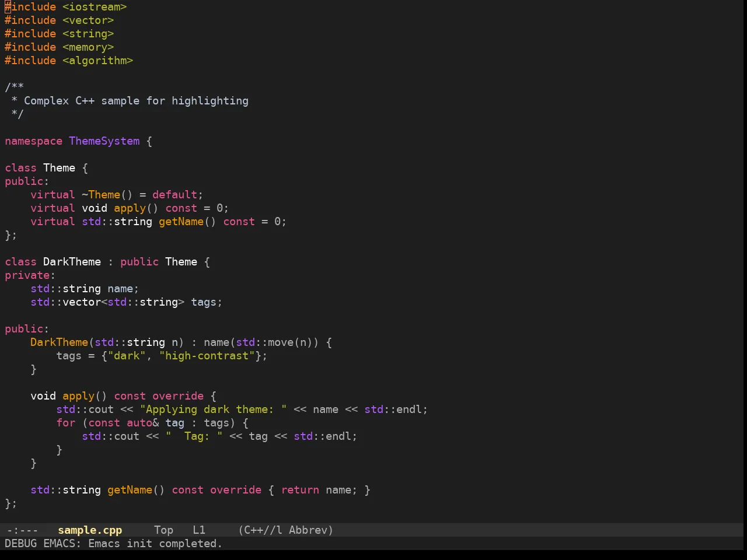Click the 'DarkTheme(' constructor name

pos(62,342)
